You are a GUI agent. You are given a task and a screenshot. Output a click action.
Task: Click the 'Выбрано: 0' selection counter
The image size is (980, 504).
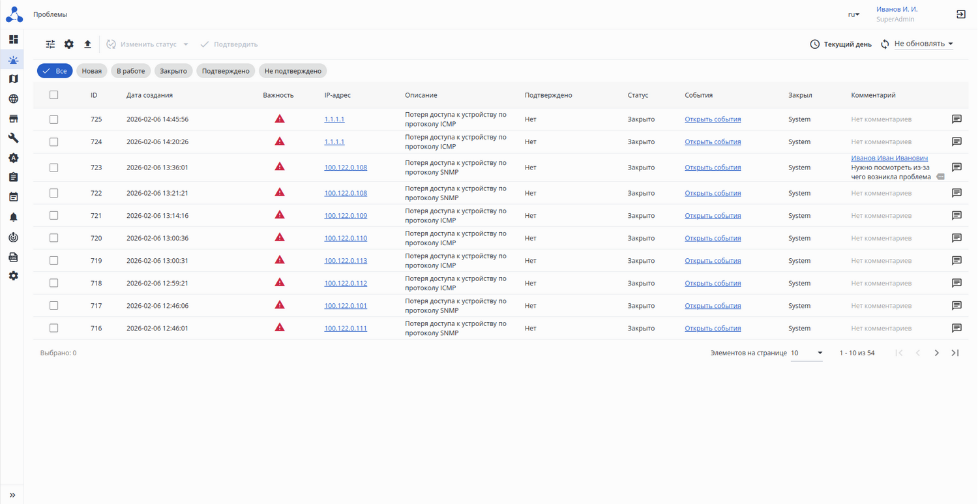tap(58, 353)
